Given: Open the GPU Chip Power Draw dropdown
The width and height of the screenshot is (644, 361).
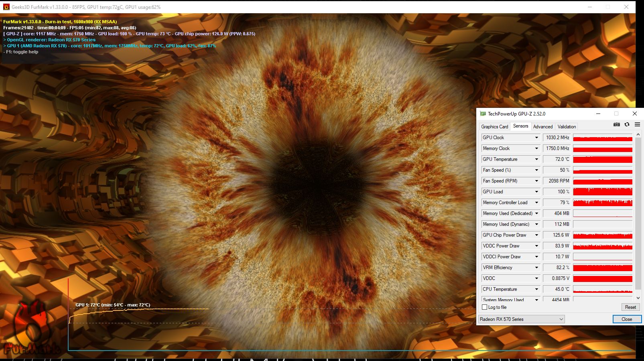Looking at the screenshot, I should [536, 235].
